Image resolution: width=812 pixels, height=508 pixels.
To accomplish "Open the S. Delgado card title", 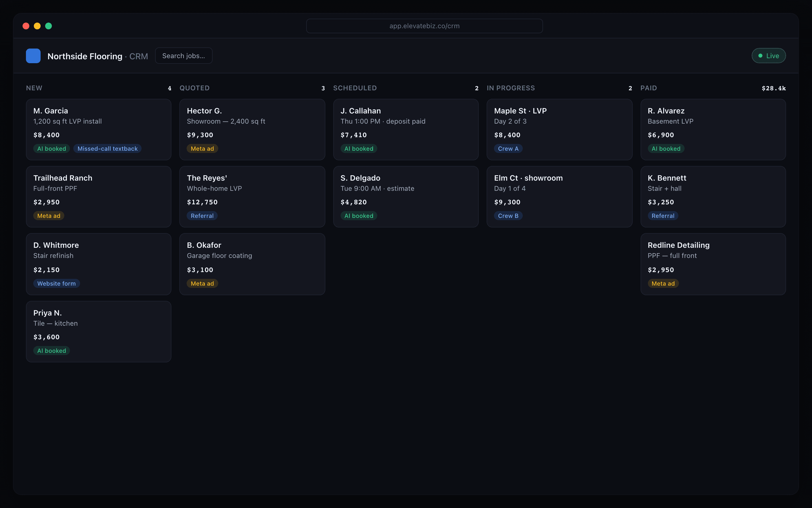I will [x=360, y=178].
